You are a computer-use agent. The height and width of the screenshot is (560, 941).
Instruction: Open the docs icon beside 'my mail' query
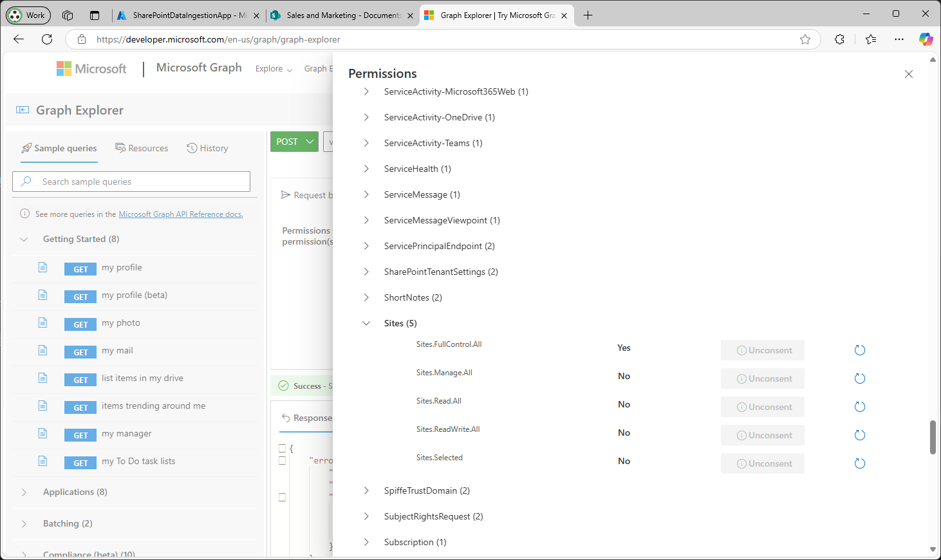point(42,351)
